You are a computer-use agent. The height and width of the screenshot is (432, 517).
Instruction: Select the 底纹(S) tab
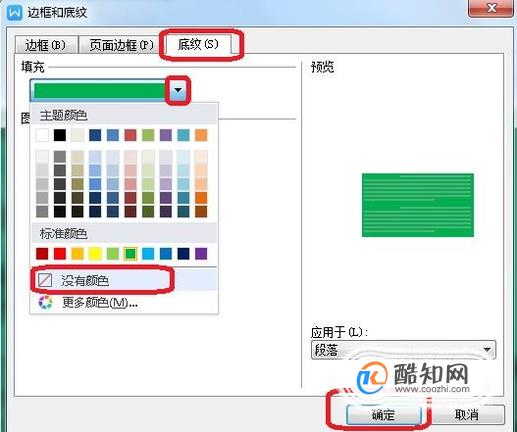pyautogui.click(x=198, y=44)
